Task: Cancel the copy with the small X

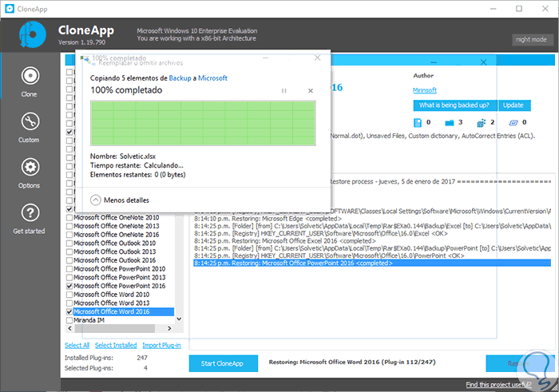Action: click(311, 91)
